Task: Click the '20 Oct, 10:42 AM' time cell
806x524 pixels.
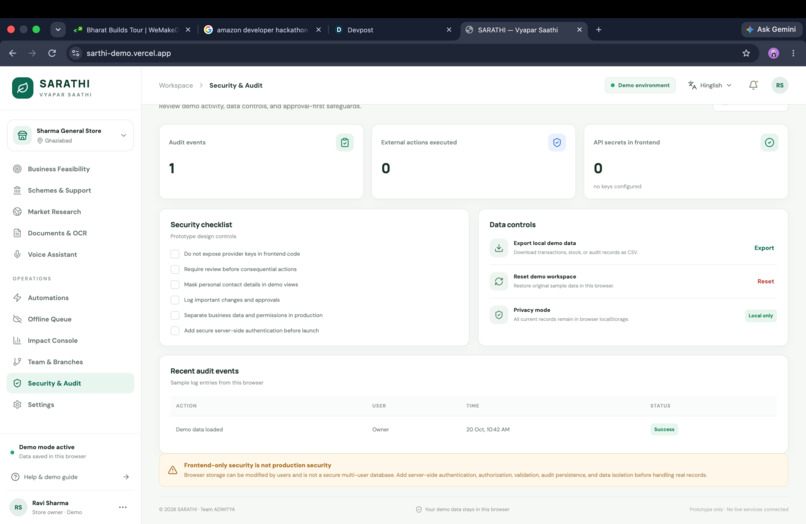Action: point(488,429)
